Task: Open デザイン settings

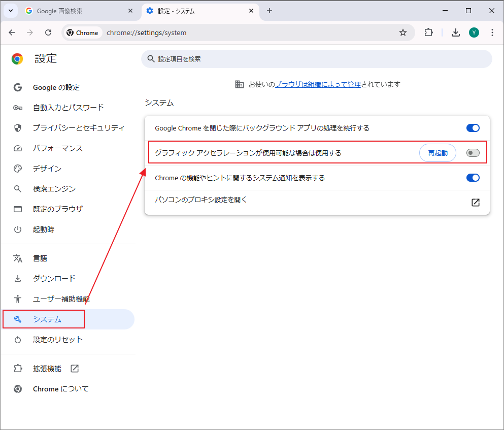Action: tap(68, 169)
